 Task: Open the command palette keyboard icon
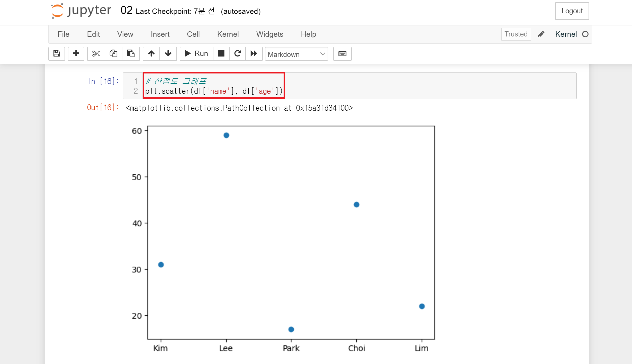coord(342,53)
